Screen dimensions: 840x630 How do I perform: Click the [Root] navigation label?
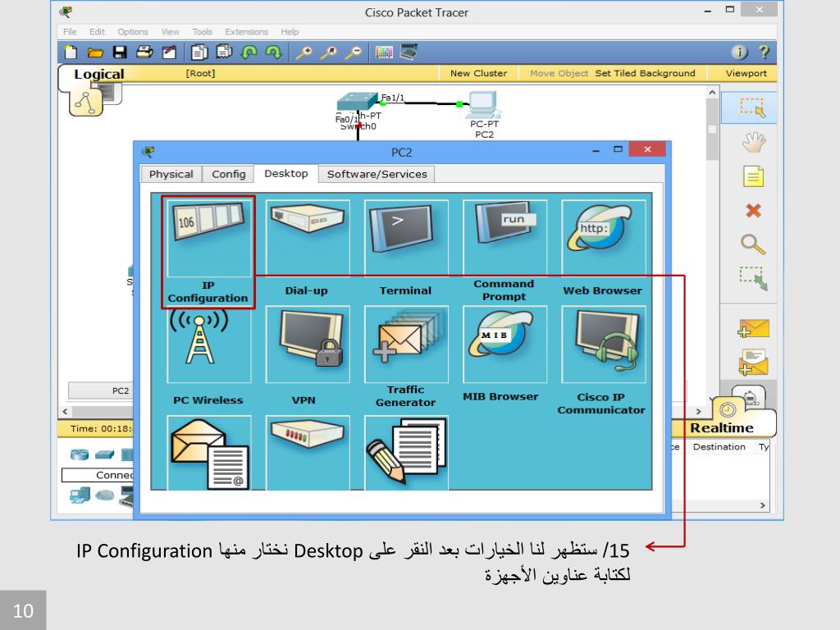[200, 73]
